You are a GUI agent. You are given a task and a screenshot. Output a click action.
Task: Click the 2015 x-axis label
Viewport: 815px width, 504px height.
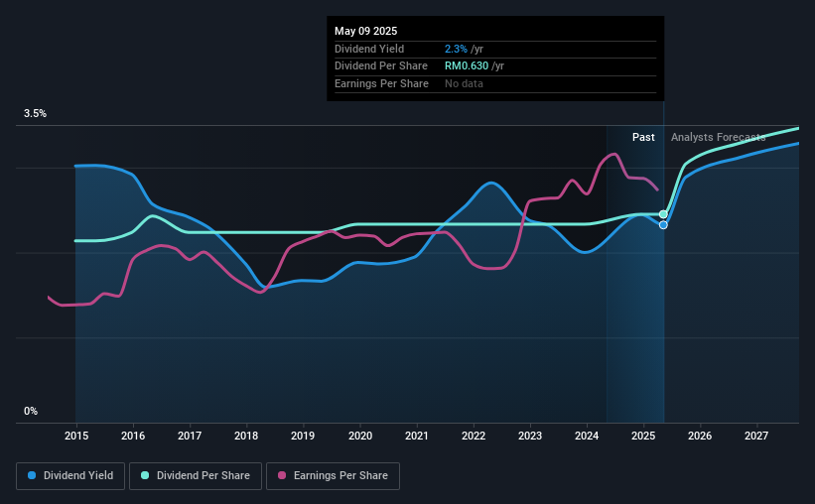click(76, 436)
